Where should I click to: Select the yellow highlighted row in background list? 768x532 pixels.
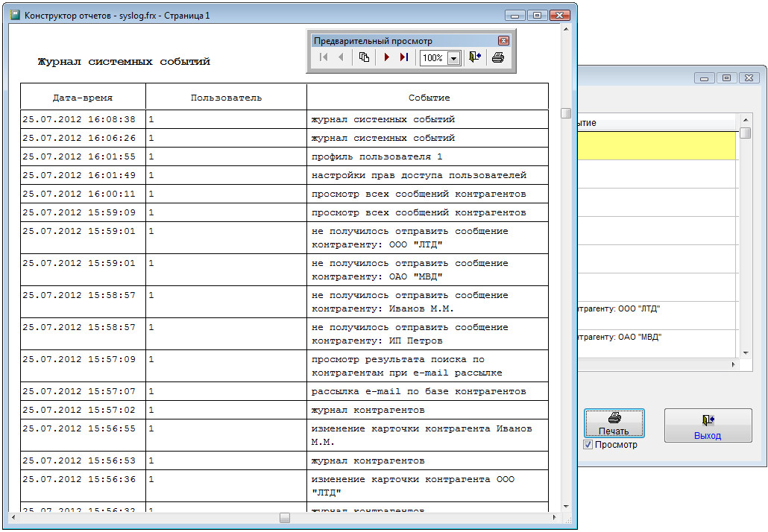656,145
